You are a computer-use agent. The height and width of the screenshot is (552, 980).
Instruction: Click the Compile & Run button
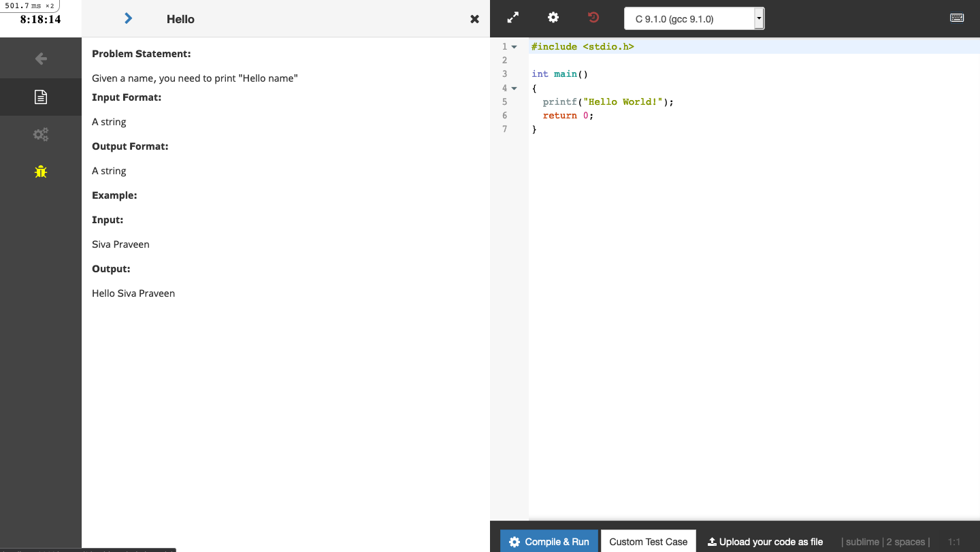(549, 541)
